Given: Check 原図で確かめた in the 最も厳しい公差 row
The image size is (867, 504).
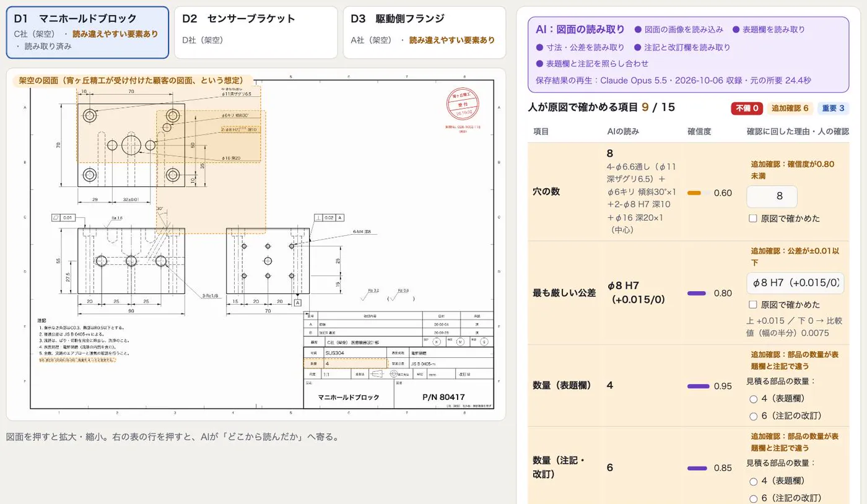Looking at the screenshot, I should point(753,305).
